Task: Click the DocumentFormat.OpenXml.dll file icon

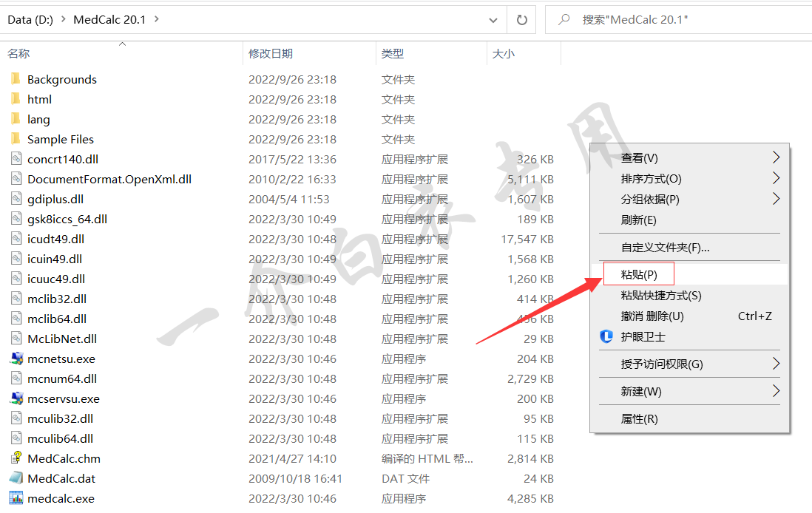Action: click(x=16, y=179)
